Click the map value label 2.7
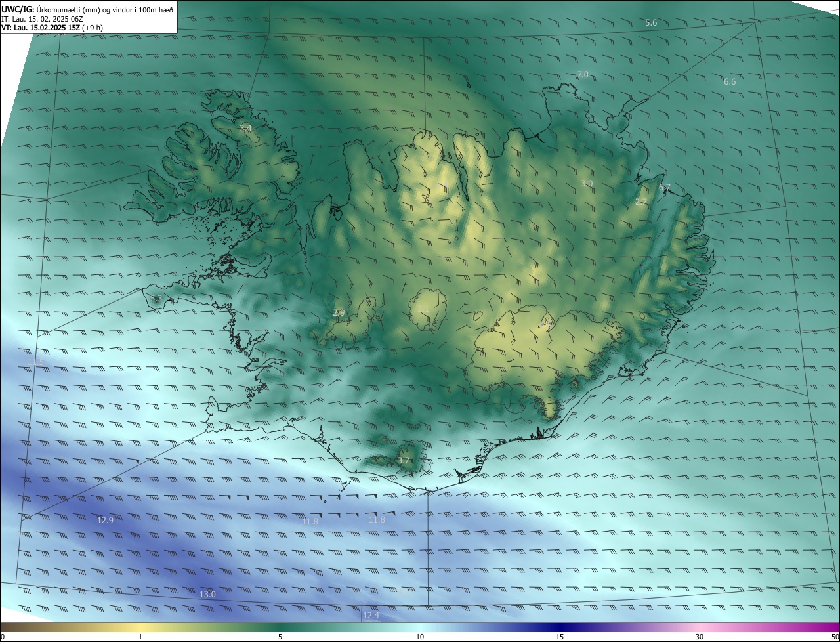Viewport: 840px width, 642px height. click(641, 202)
